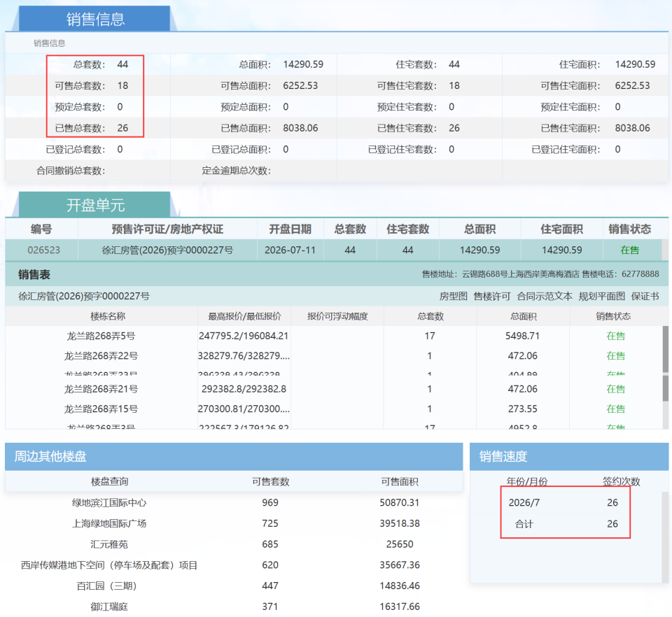Screen dimensions: 672x617
Task: Click the 楼盘查询 column header
Action: pos(109,482)
